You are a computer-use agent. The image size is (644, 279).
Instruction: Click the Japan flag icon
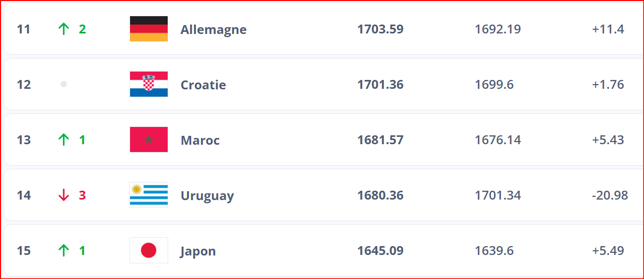tap(149, 250)
